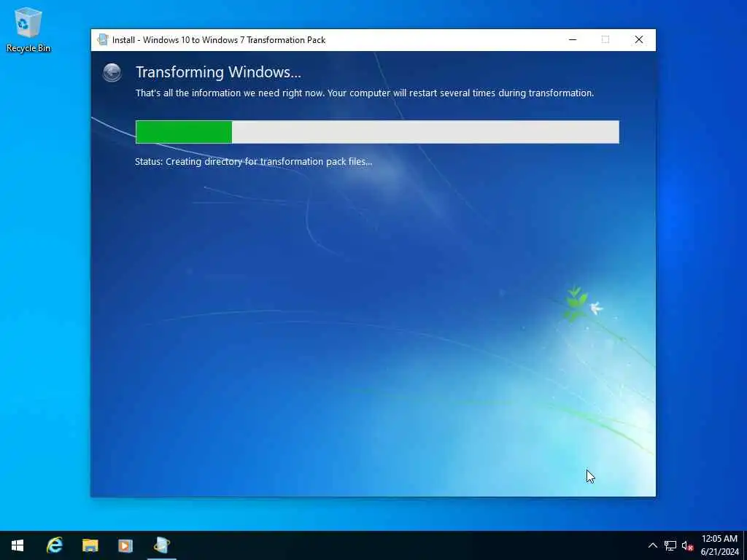The height and width of the screenshot is (560, 747).
Task: Click the muted volume tray icon
Action: pyautogui.click(x=687, y=545)
